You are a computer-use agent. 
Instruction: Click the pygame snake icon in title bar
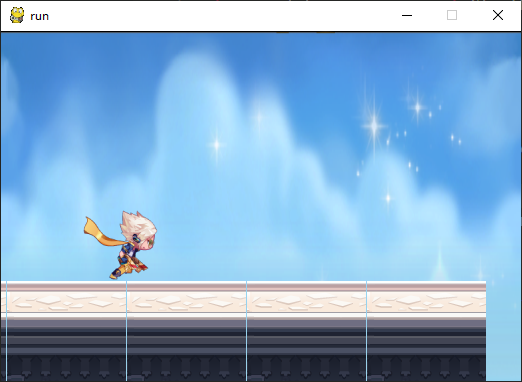click(17, 15)
